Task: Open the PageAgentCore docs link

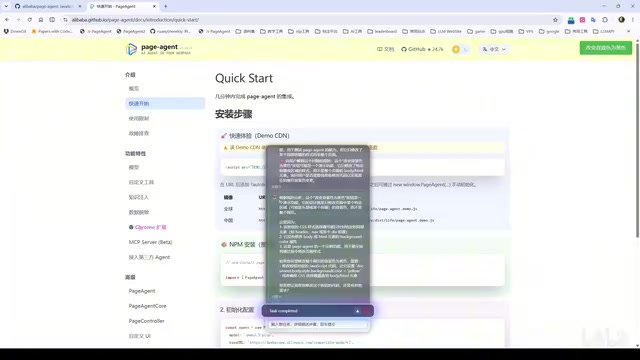Action: pyautogui.click(x=147, y=306)
